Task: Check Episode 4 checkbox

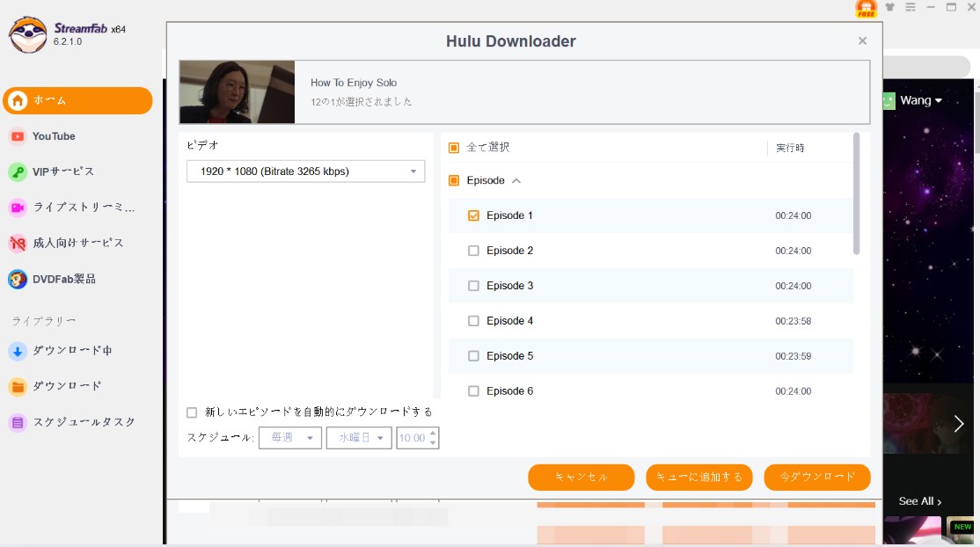Action: coord(473,321)
